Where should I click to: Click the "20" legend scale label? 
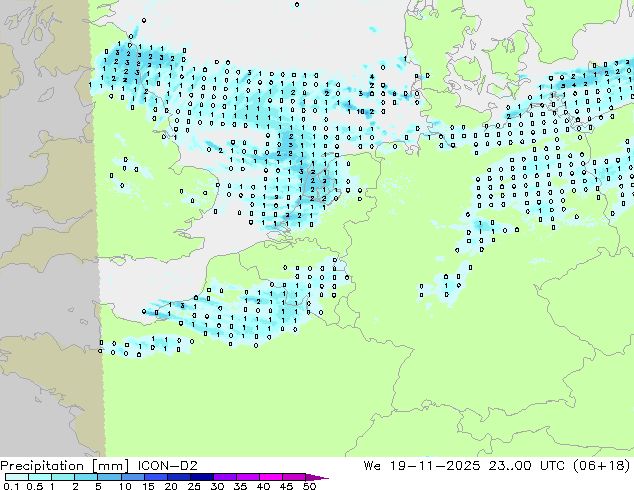(171, 486)
